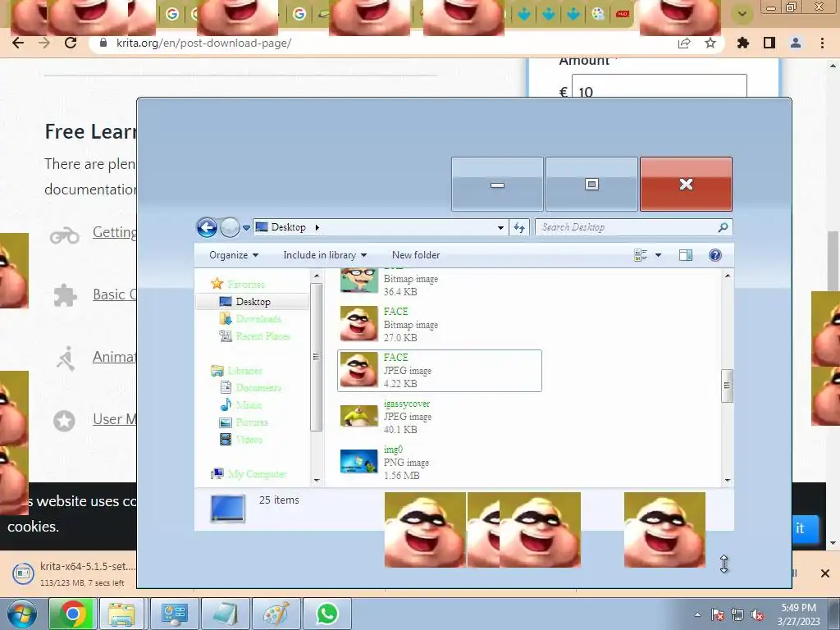
Task: Open Windows Explorer taskbar icon
Action: tap(121, 614)
